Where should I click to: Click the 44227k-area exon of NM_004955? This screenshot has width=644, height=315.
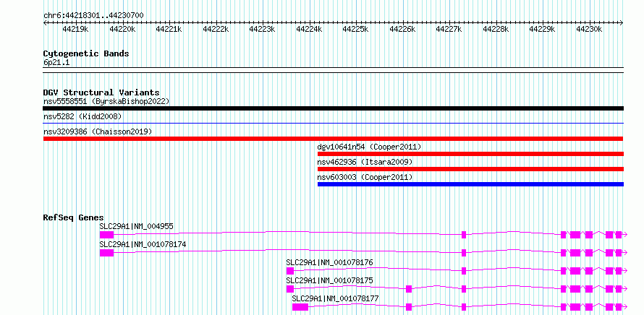click(x=464, y=235)
